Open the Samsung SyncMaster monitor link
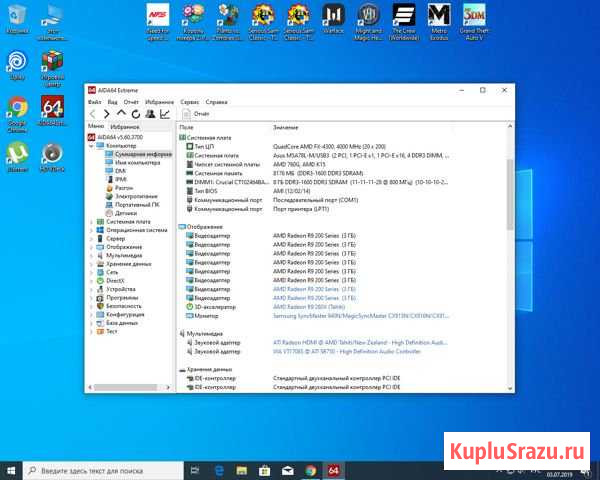 [361, 316]
